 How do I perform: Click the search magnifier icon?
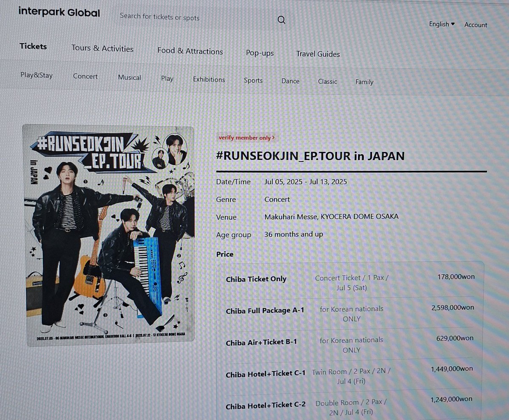(282, 20)
